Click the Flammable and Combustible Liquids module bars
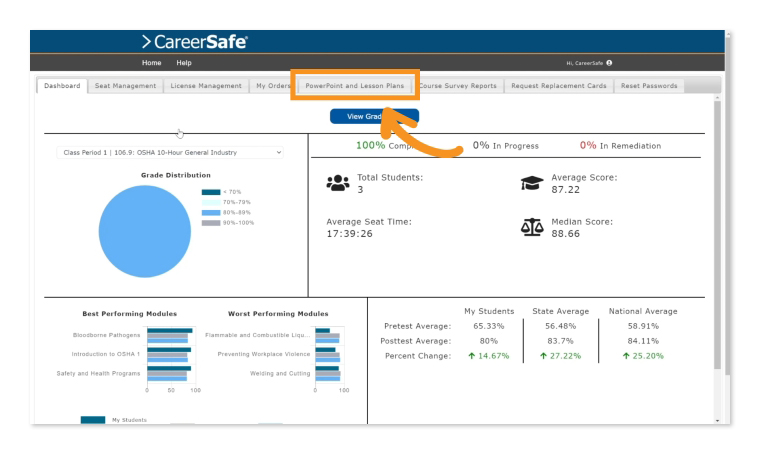The image size is (760, 454). [328, 335]
